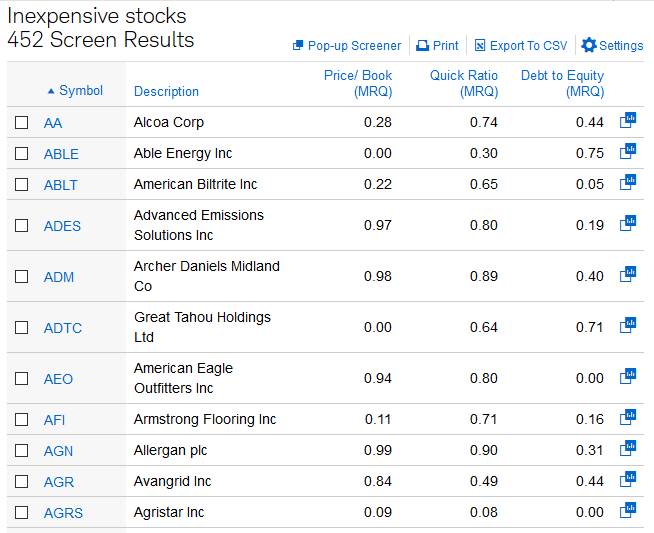This screenshot has height=533, width=654.
Task: Open chart popup icon for Great Tahou Holdings row
Action: pyautogui.click(x=628, y=325)
